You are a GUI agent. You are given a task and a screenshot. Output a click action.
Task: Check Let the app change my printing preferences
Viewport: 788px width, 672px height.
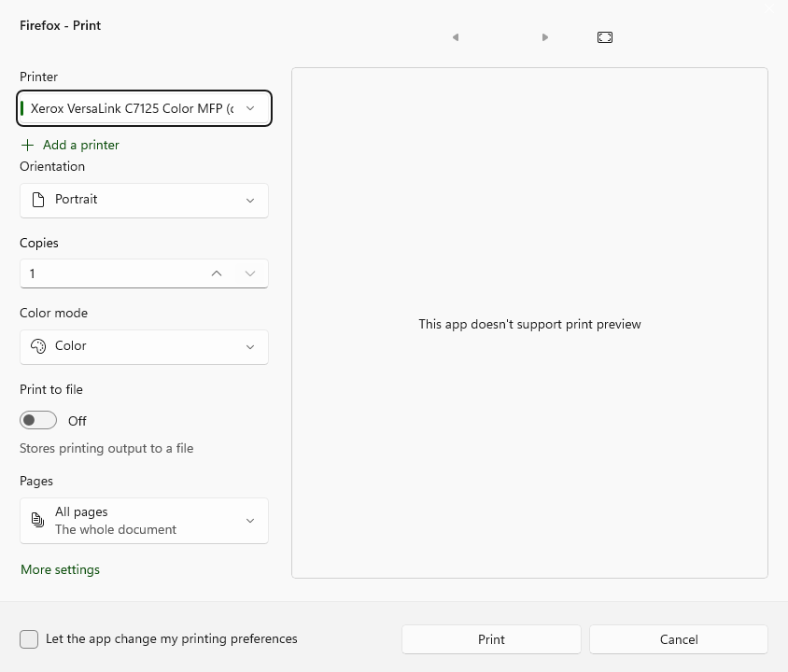click(29, 639)
